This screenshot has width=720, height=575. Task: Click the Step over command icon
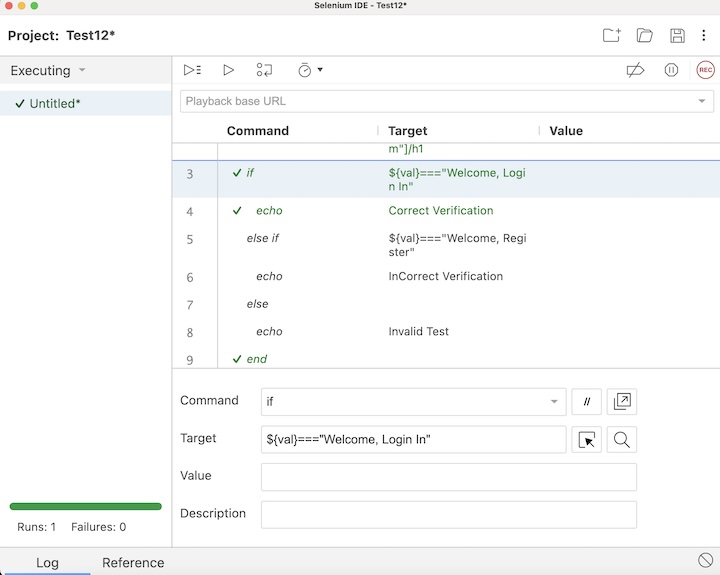click(264, 70)
